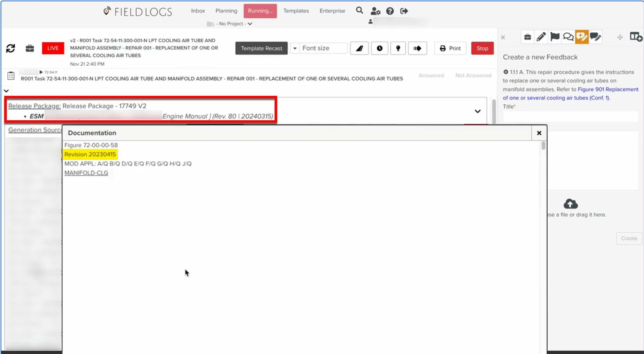Click the search magnifier in top navigation
The image size is (644, 354).
point(359,11)
